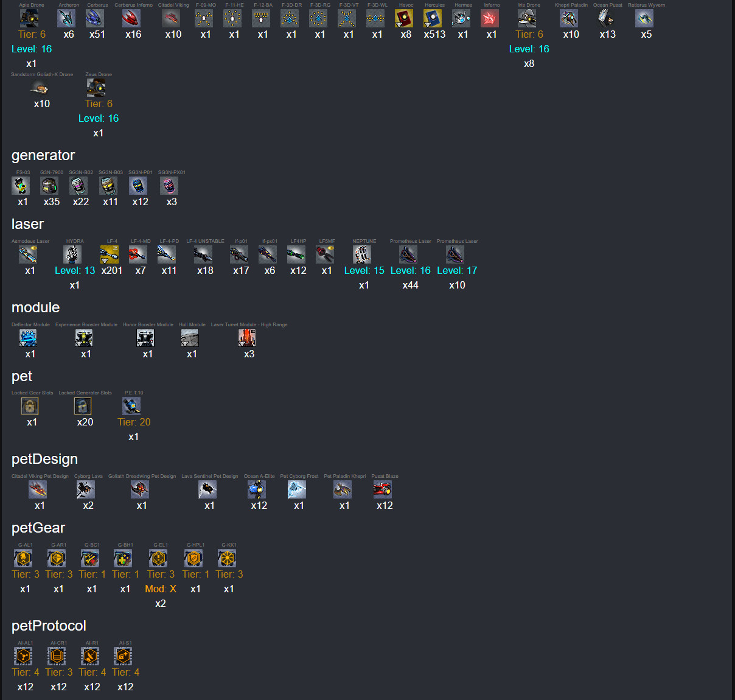Image resolution: width=735 pixels, height=700 pixels.
Task: Select the Level 17 Prometheus Laser
Action: pos(455,254)
